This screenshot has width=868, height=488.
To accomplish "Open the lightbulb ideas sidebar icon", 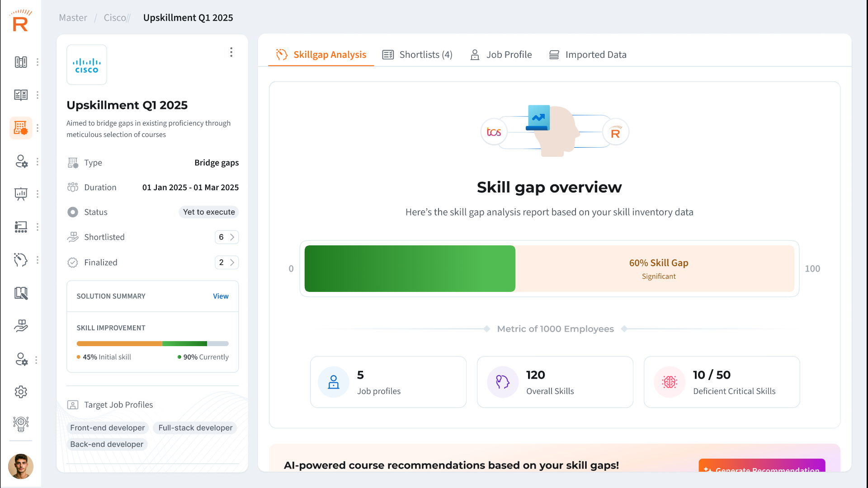I will 21,424.
